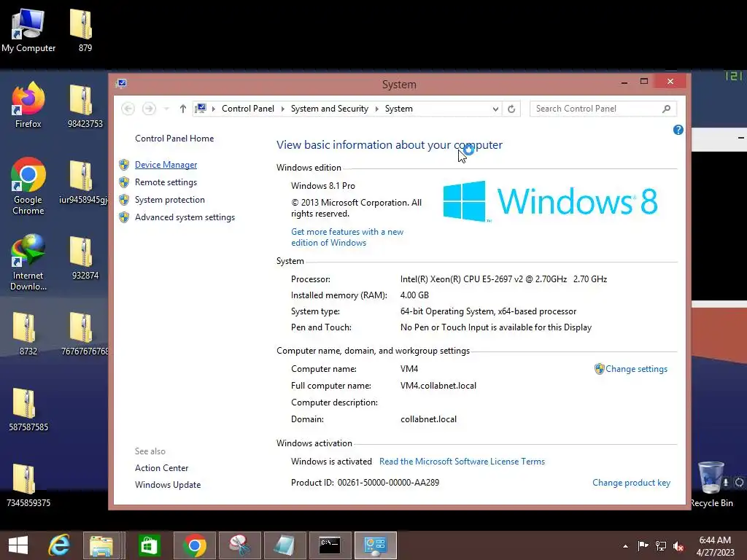Image resolution: width=747 pixels, height=560 pixels.
Task: Open Chrome from taskbar
Action: coord(194,545)
